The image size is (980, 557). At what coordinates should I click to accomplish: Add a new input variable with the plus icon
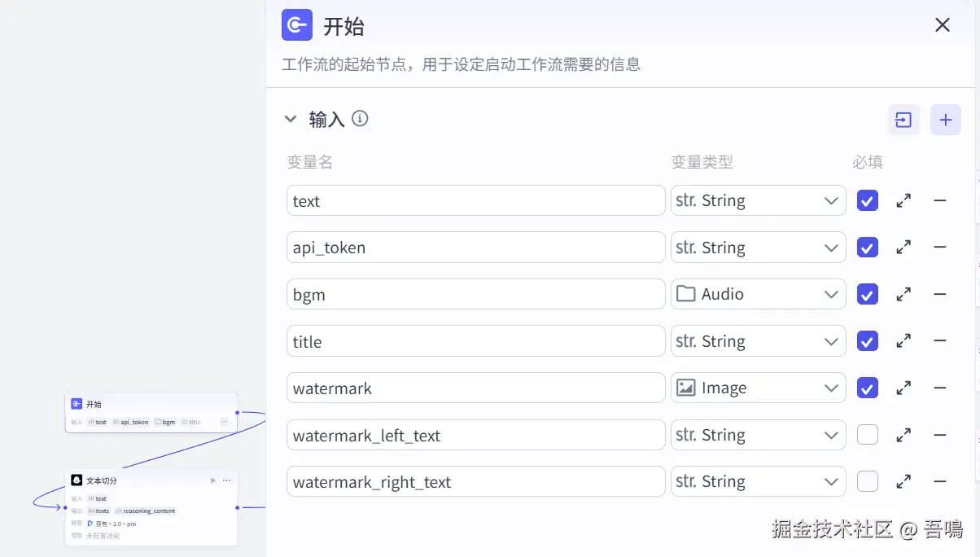coord(945,120)
